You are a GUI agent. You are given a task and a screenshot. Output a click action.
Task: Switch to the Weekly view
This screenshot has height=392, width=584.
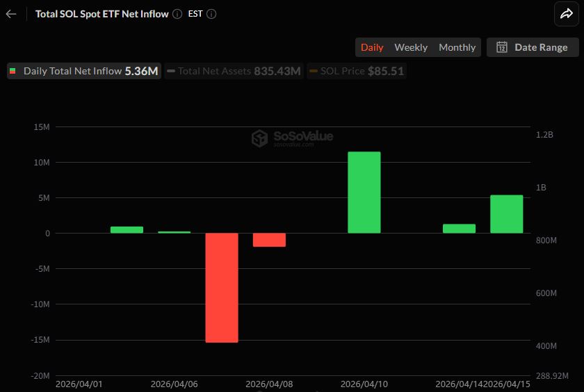pyautogui.click(x=411, y=47)
